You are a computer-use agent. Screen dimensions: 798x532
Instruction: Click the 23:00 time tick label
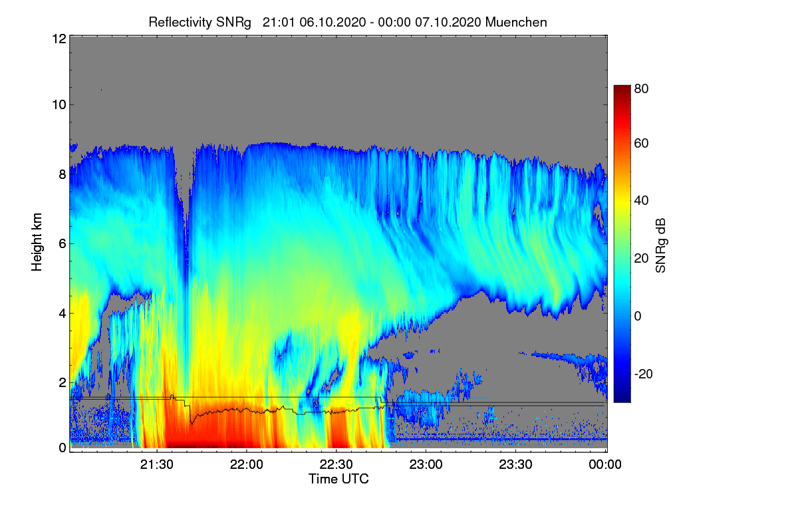tap(426, 465)
